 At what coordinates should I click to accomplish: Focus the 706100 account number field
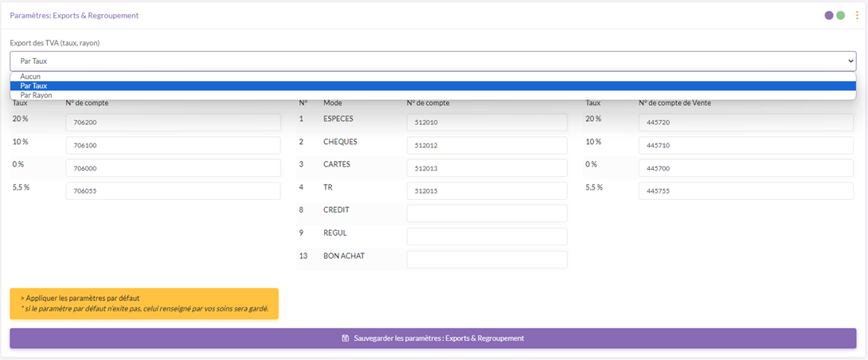173,146
